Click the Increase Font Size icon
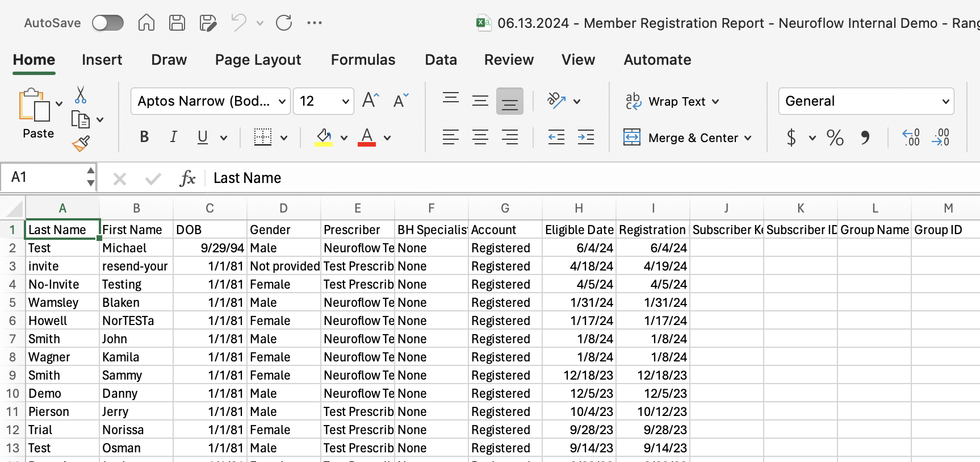Screen dimensions: 980x462 (370, 101)
